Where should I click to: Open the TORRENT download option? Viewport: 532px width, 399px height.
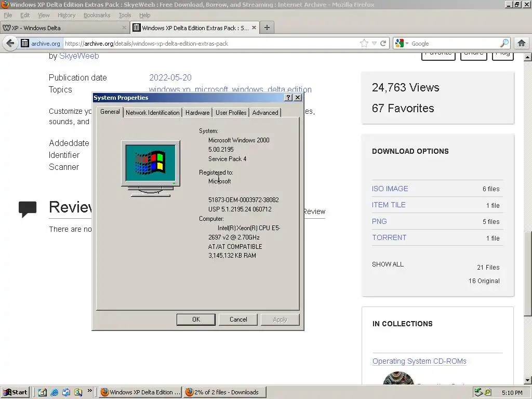[x=389, y=237]
